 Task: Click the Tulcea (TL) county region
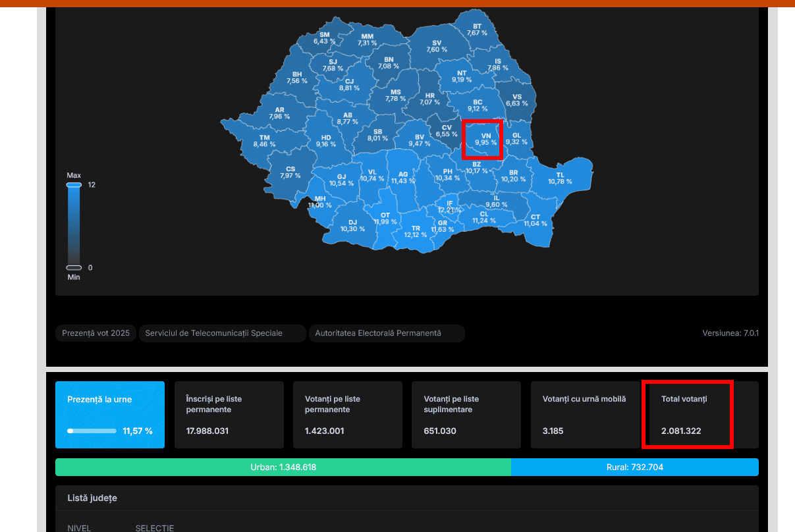[560, 178]
